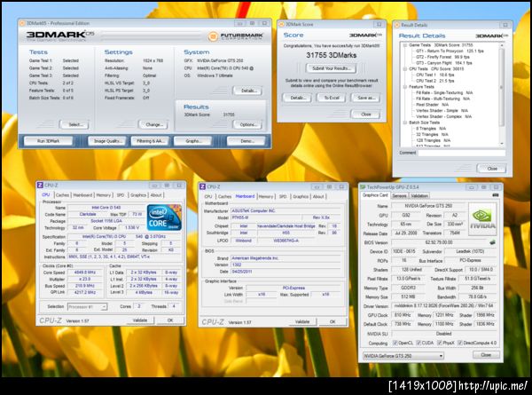The image size is (532, 395).
Task: Click Submit Your Results... button
Action: tap(331, 68)
